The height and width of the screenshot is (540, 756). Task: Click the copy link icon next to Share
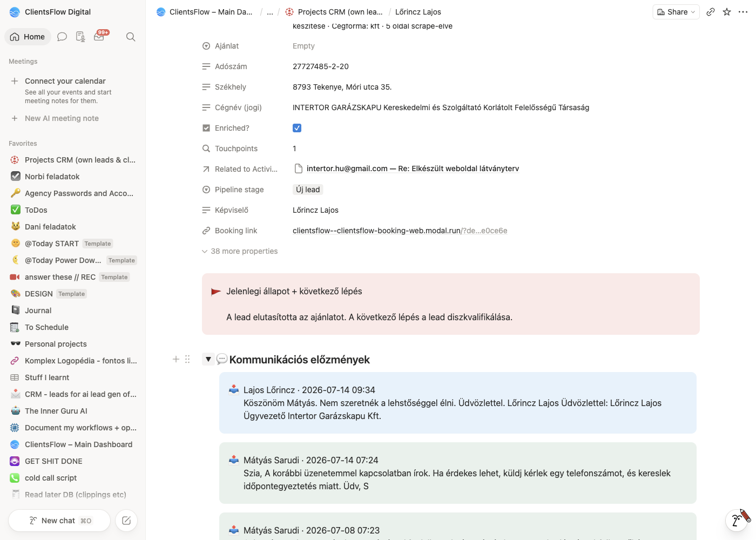(x=711, y=12)
